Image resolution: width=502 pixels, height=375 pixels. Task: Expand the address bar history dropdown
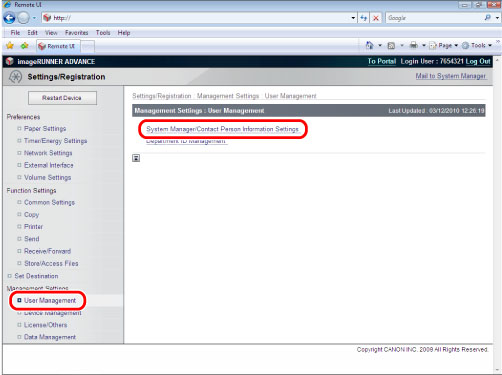(353, 18)
